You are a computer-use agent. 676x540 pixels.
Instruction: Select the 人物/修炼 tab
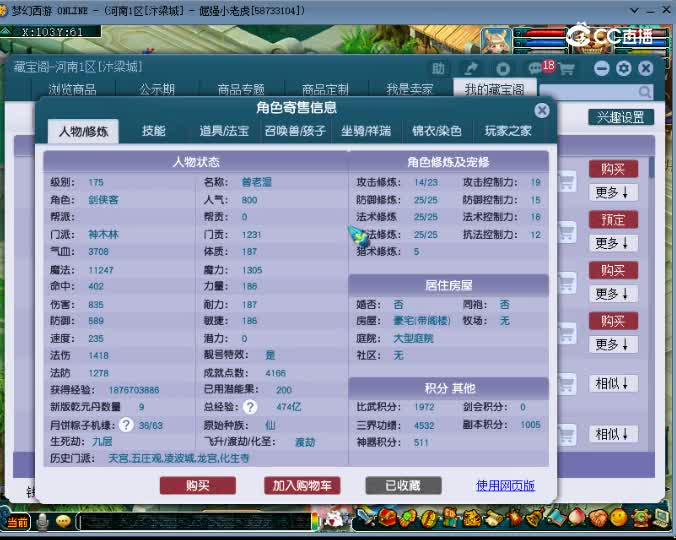tap(83, 131)
